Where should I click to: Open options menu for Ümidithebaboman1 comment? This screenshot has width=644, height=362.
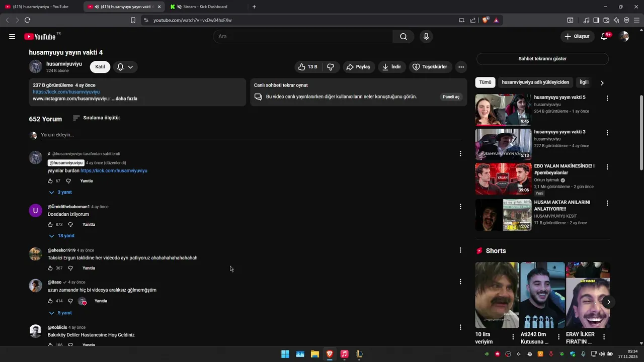pos(460,207)
